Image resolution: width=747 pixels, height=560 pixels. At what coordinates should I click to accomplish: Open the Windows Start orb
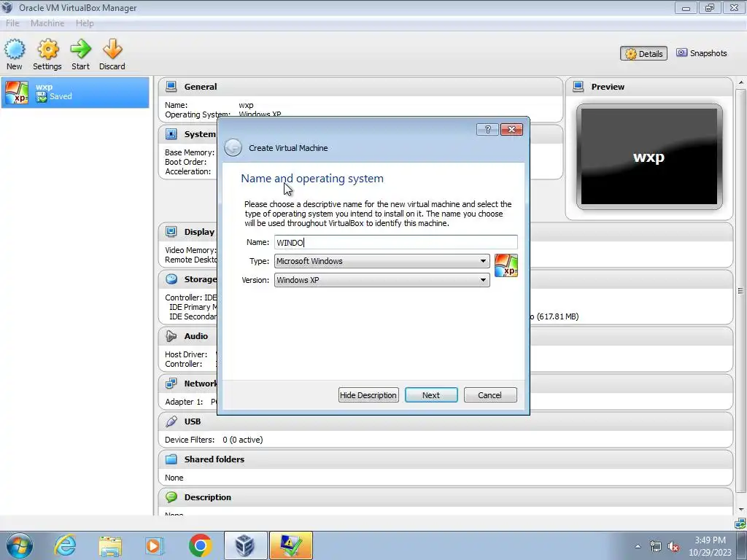pyautogui.click(x=19, y=545)
